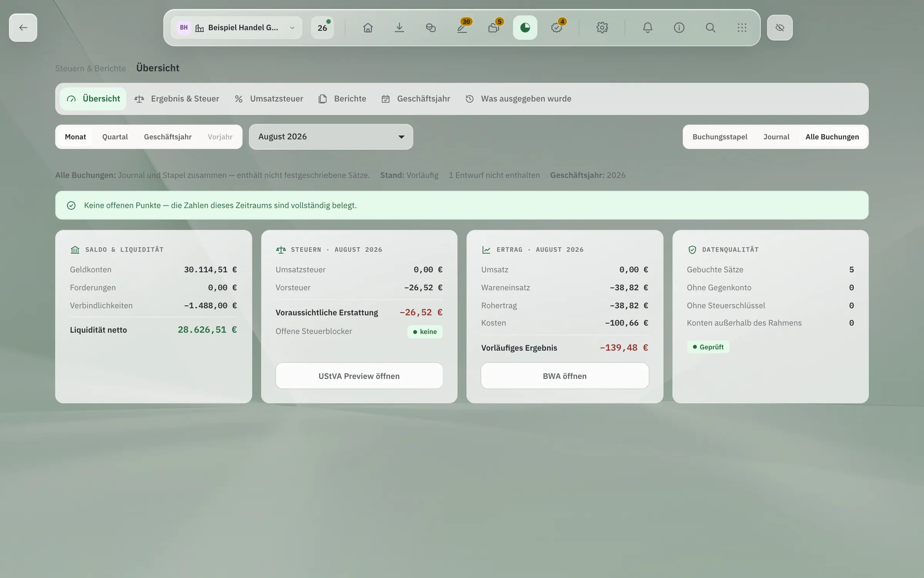924x578 pixels.
Task: Open the Ergebnis & Steuer tab
Action: pos(177,99)
